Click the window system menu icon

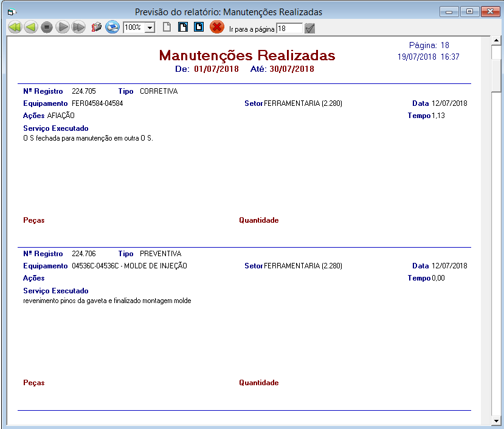[12, 12]
